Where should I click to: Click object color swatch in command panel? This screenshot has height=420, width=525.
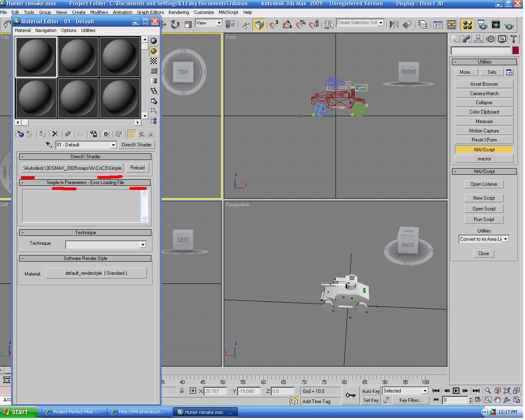(x=515, y=50)
